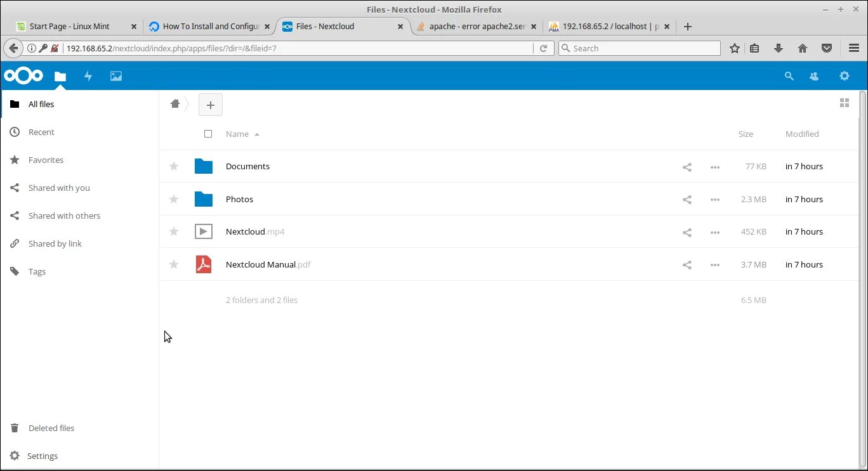Click the Nextcloud search magnifier icon

789,76
